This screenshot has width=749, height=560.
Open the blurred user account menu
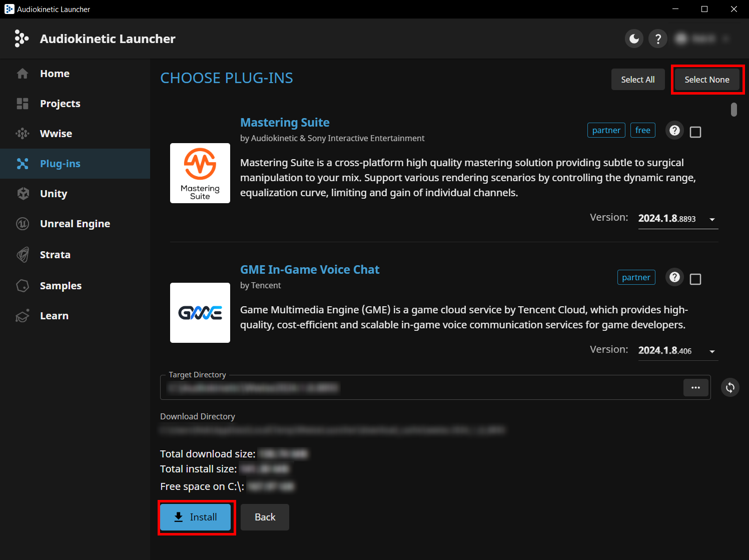702,39
